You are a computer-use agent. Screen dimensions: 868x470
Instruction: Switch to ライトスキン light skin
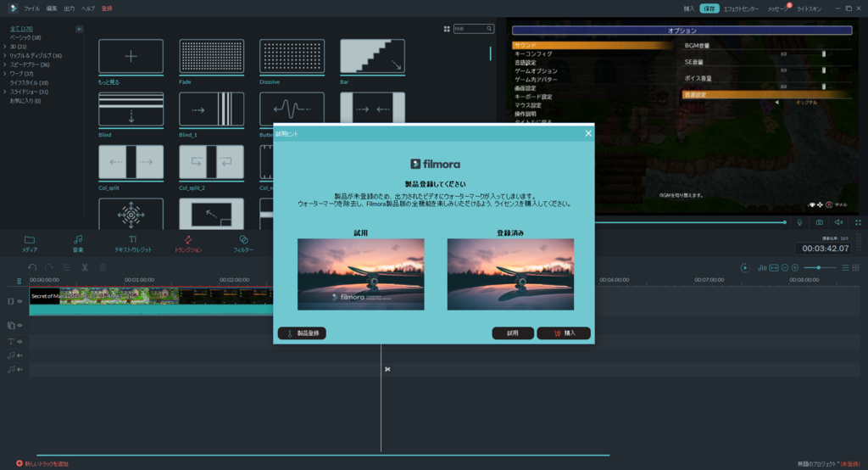coord(809,8)
